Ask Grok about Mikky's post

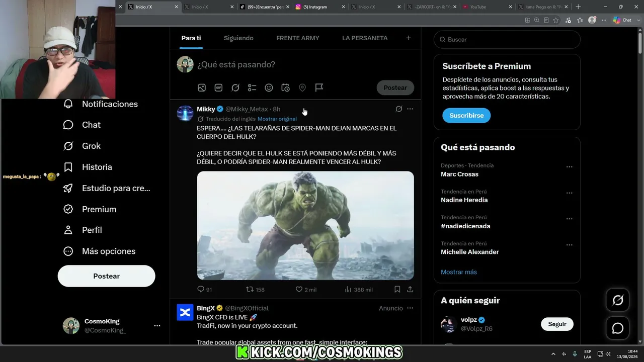tap(398, 109)
